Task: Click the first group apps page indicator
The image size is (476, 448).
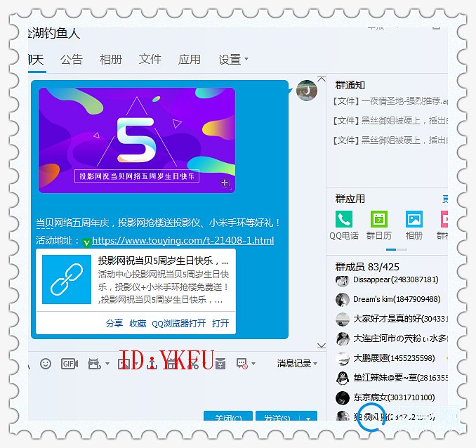Action: click(x=391, y=249)
